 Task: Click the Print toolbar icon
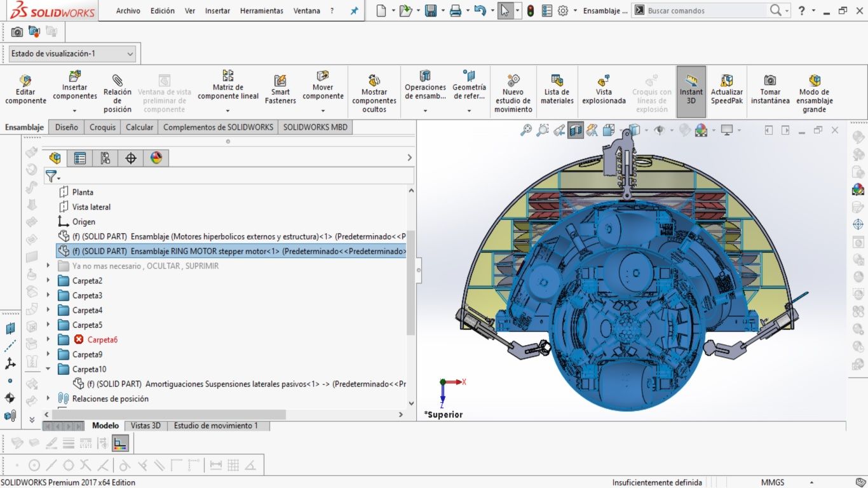click(455, 11)
